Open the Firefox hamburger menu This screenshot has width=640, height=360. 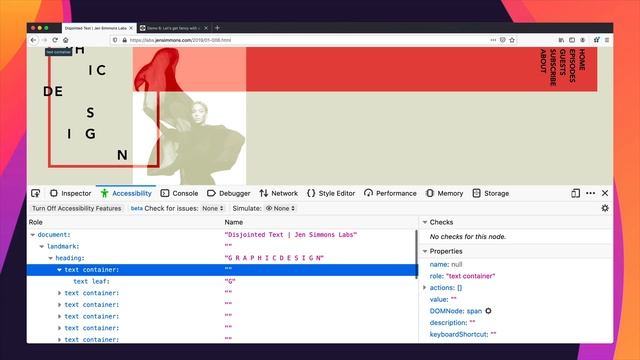pyautogui.click(x=607, y=40)
